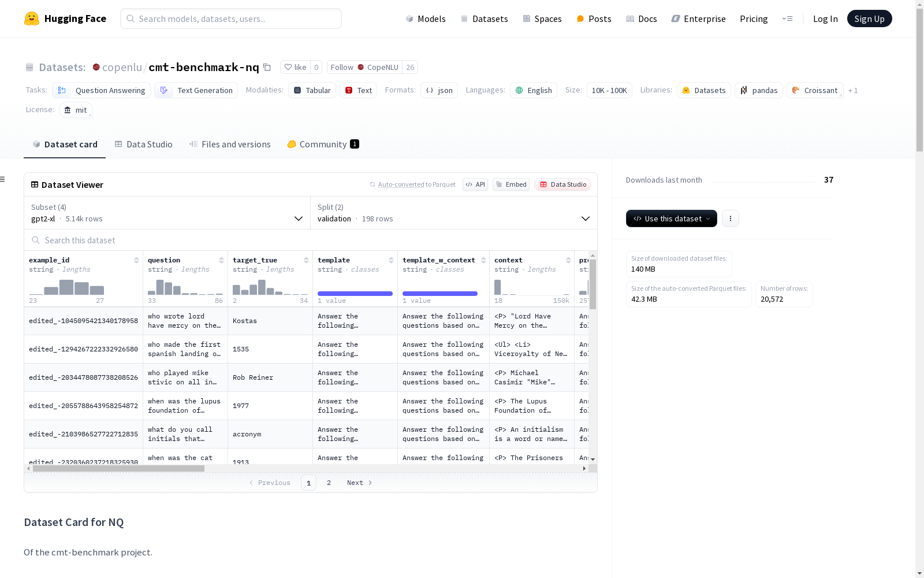Screen dimensions: 924x578
Task: Select the 10K - 100K size tag
Action: [x=609, y=90]
